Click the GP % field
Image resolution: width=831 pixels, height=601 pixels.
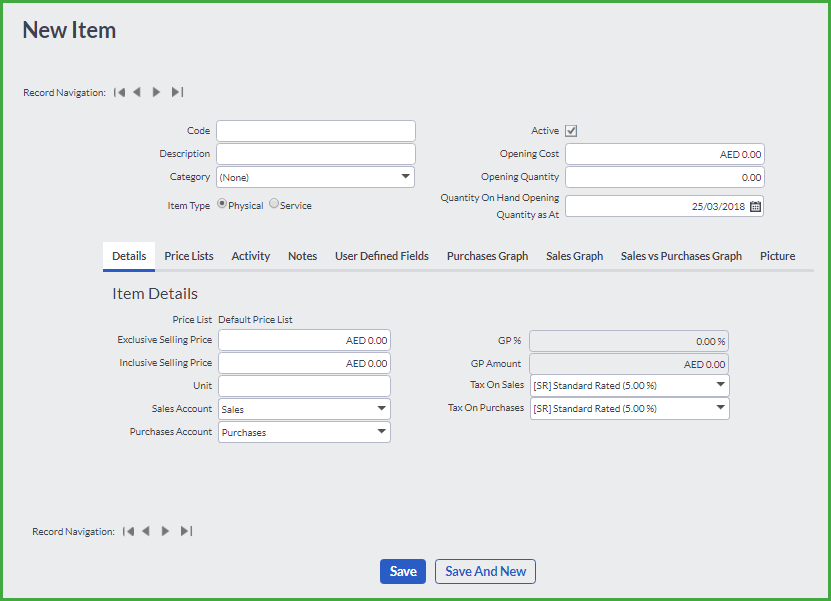(x=629, y=341)
